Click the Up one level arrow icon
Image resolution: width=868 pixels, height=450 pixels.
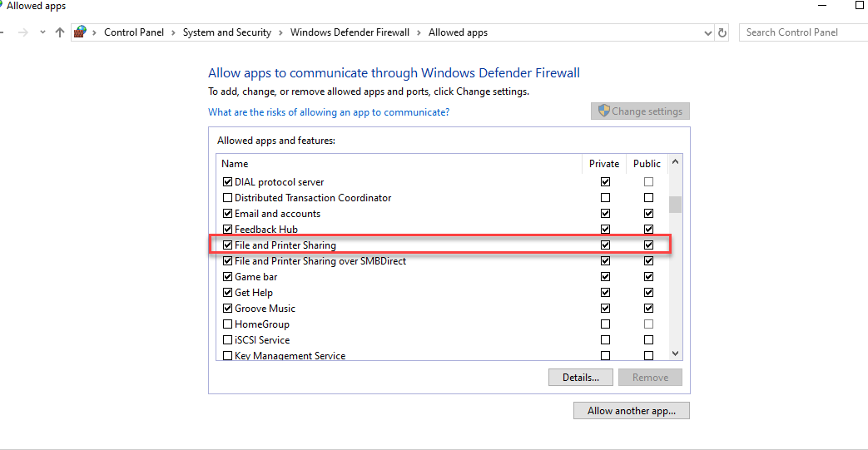[x=60, y=32]
